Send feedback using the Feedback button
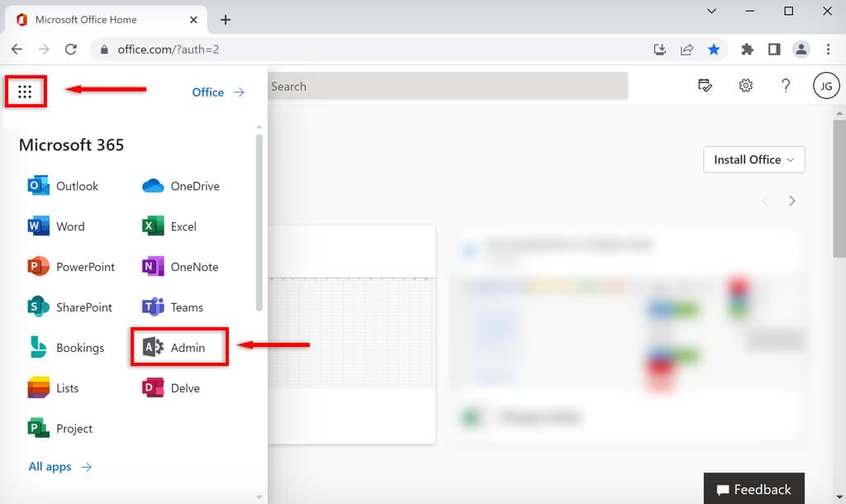Image resolution: width=846 pixels, height=504 pixels. 753,489
